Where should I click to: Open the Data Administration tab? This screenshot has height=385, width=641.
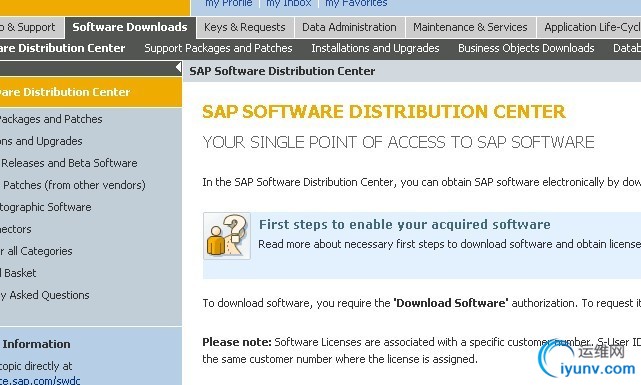(x=349, y=27)
